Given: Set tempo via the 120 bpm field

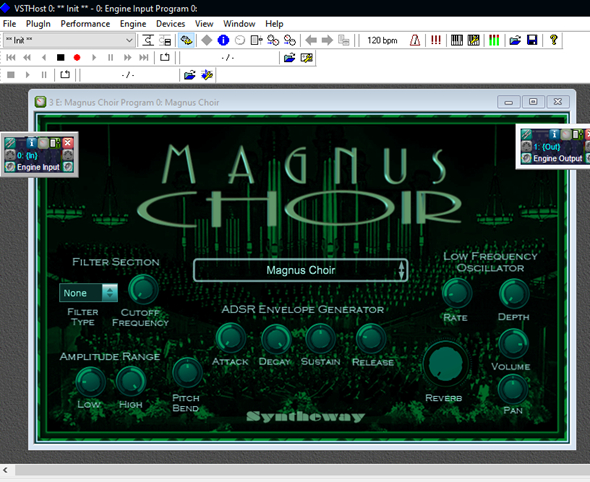Looking at the screenshot, I should point(382,40).
